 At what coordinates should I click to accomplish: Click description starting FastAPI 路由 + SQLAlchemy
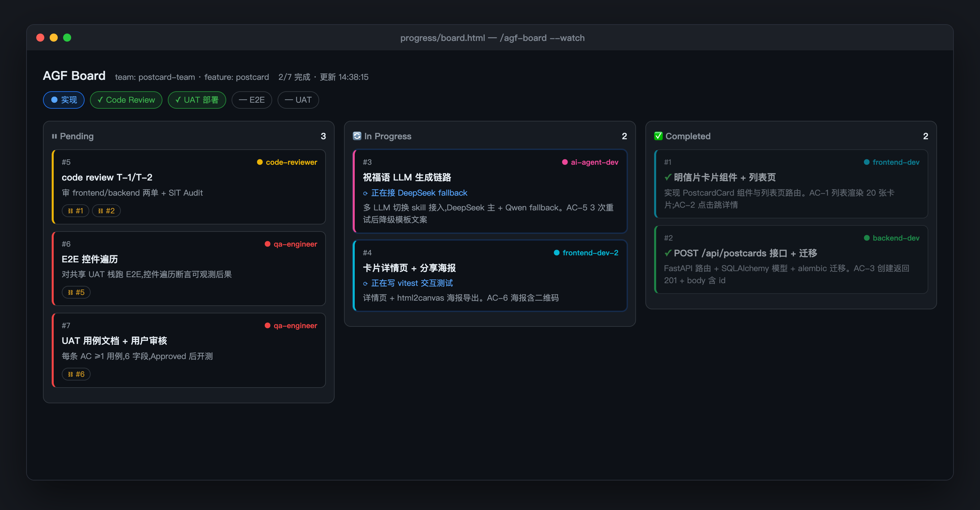pyautogui.click(x=786, y=274)
